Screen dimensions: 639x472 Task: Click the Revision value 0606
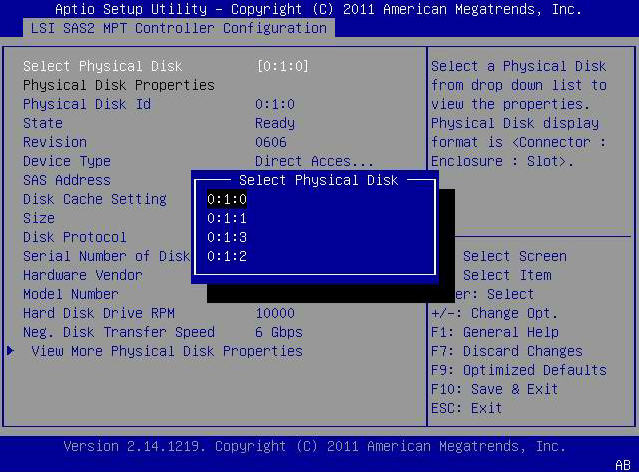271,142
